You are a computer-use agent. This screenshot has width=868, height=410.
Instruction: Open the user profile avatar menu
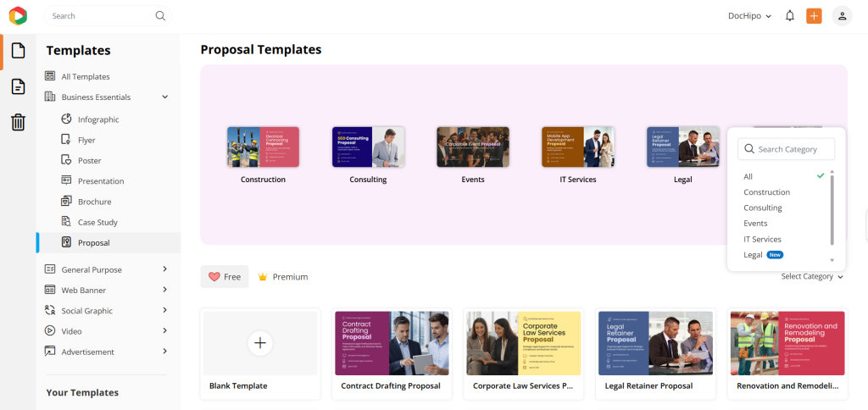pyautogui.click(x=842, y=16)
